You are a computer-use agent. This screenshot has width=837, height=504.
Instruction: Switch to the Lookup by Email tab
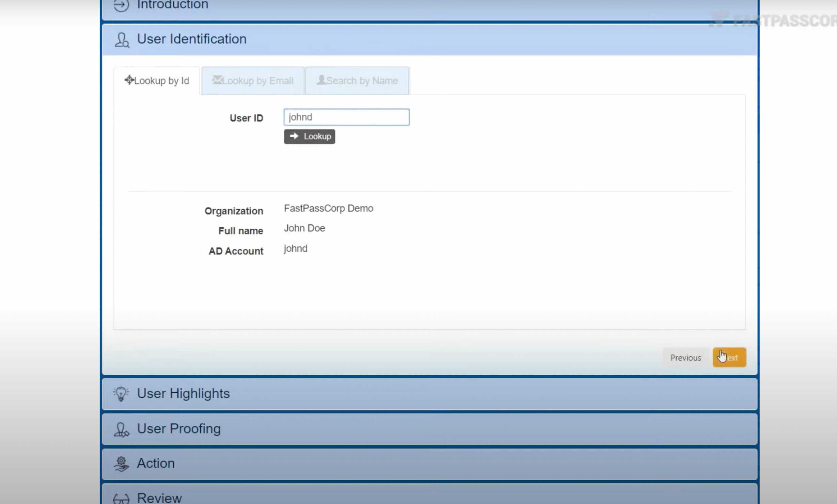(x=253, y=81)
